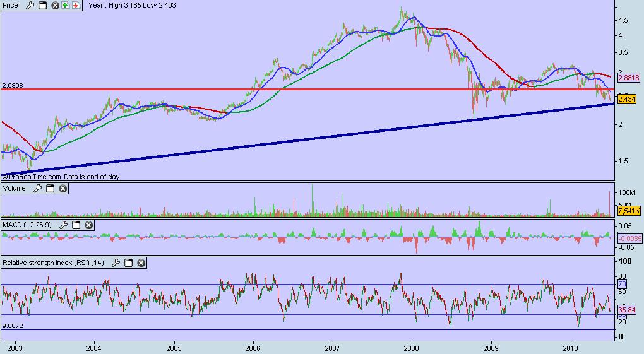Select the MACD (12 26 9) label
Screen dimensions: 644x354
coord(27,225)
